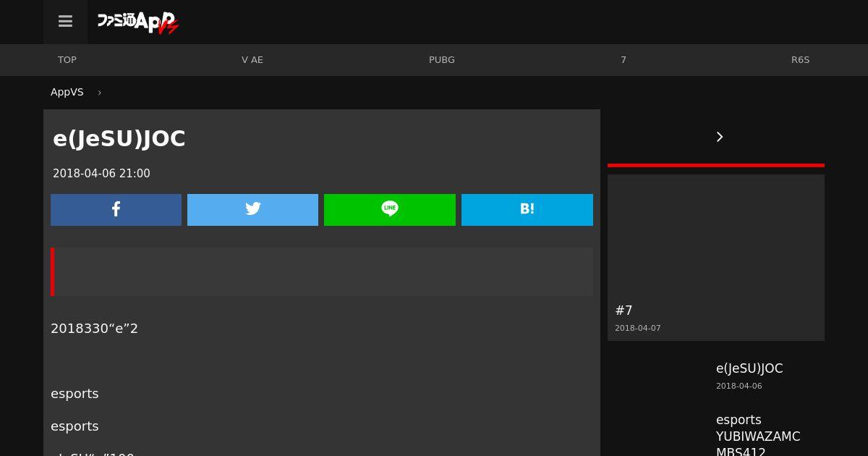
Task: Open the TOP navigation tab
Action: point(67,60)
